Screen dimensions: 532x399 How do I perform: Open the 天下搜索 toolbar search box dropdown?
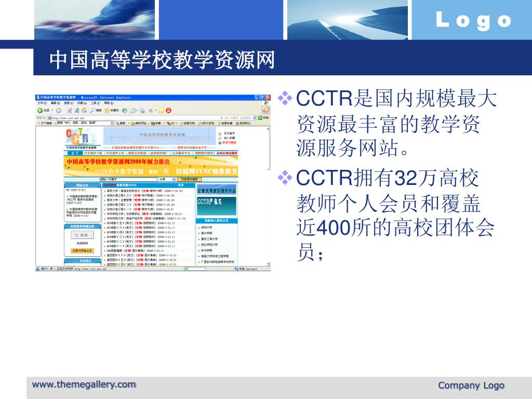coord(112,123)
